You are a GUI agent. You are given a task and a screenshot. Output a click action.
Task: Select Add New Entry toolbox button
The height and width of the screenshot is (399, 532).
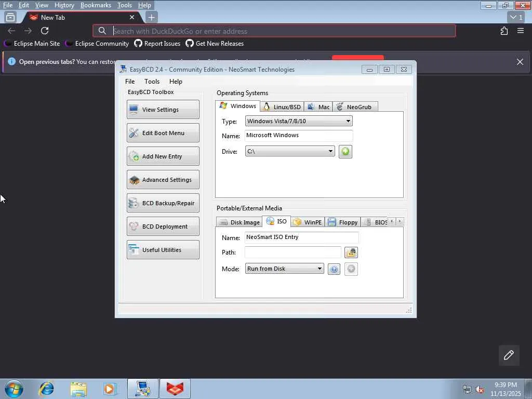tap(163, 156)
